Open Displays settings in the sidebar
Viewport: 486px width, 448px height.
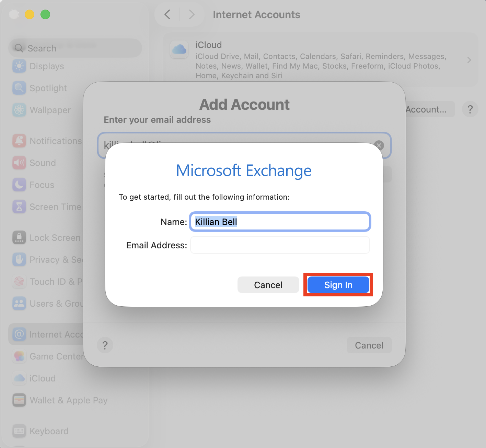tap(47, 66)
